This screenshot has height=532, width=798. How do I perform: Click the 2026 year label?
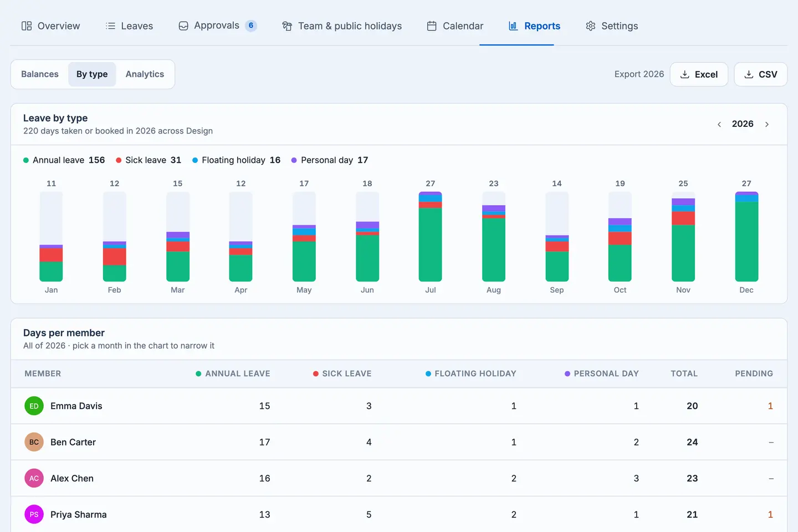743,124
